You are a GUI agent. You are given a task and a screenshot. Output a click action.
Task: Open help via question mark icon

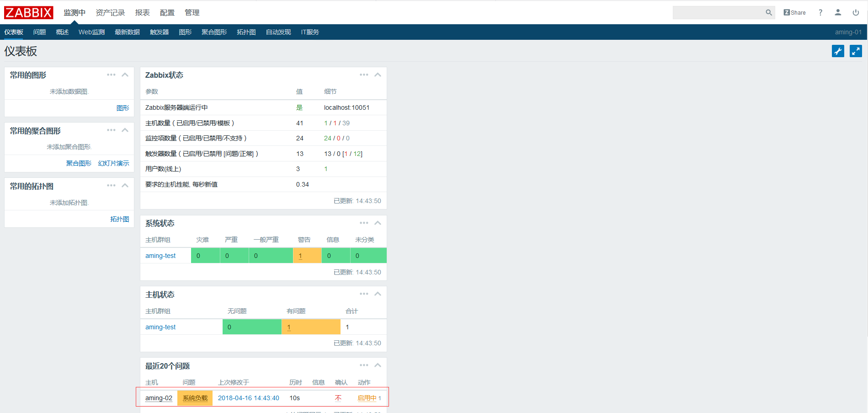point(820,12)
